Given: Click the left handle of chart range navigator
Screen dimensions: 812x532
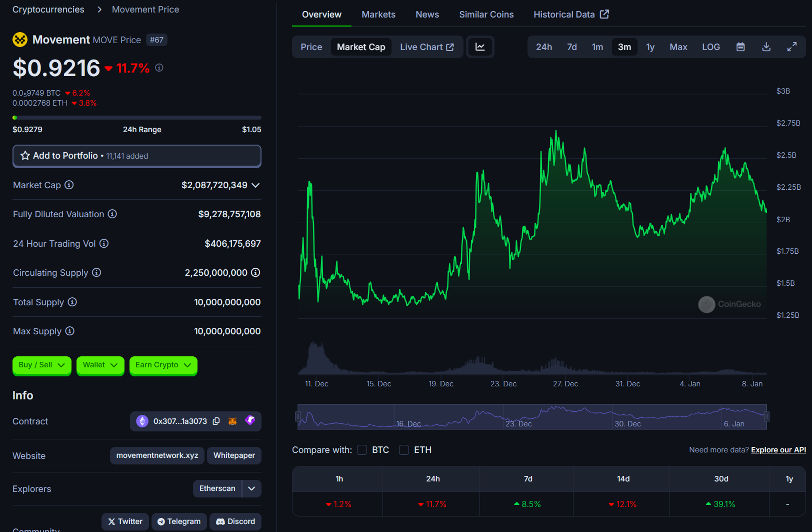Looking at the screenshot, I should click(x=297, y=416).
